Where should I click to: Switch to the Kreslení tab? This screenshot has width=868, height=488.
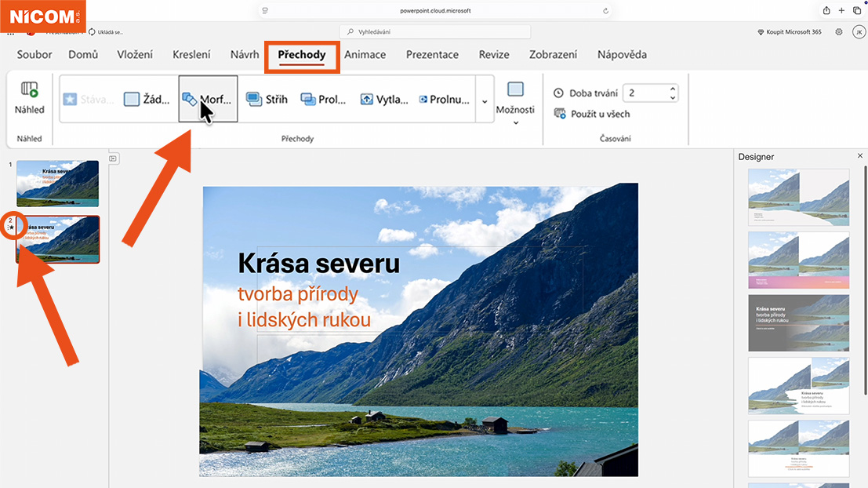(x=191, y=54)
